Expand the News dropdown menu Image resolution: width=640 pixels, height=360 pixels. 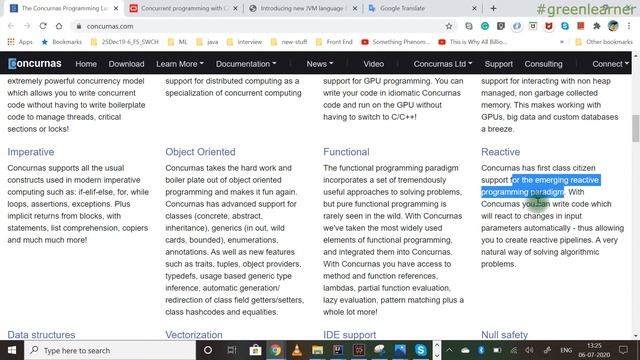pos(320,64)
